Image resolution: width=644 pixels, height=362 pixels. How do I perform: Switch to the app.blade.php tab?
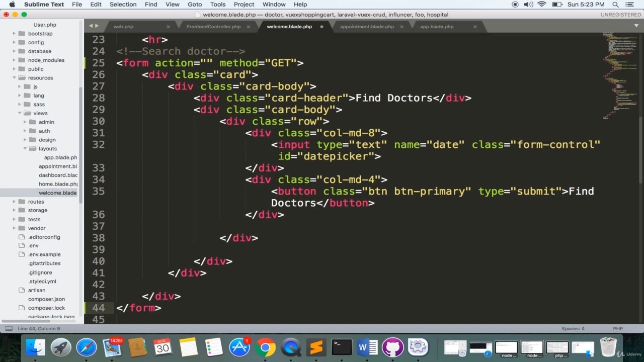437,27
